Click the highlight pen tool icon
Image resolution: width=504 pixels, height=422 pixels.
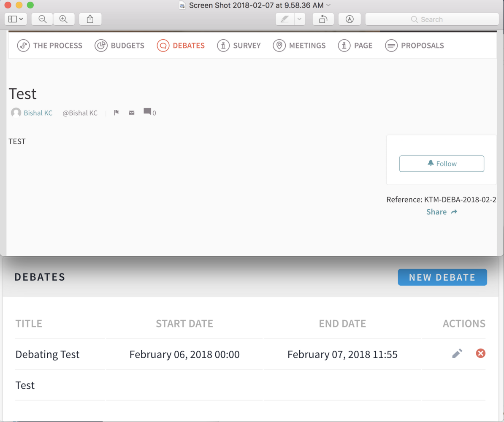tap(285, 19)
